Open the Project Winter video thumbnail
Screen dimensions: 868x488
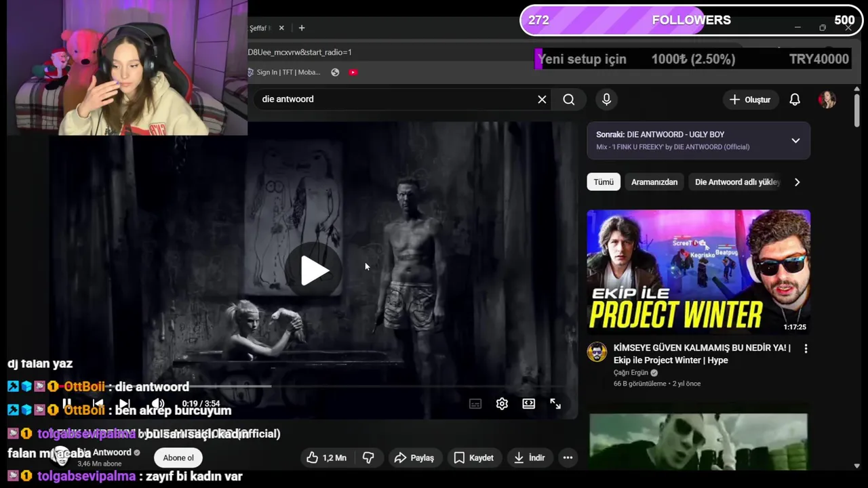click(698, 272)
